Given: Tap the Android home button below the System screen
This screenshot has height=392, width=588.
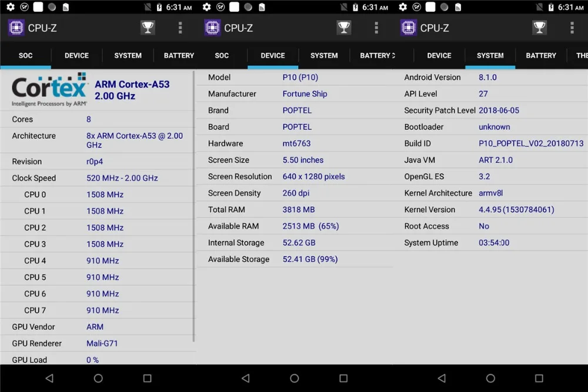Looking at the screenshot, I should pos(490,378).
